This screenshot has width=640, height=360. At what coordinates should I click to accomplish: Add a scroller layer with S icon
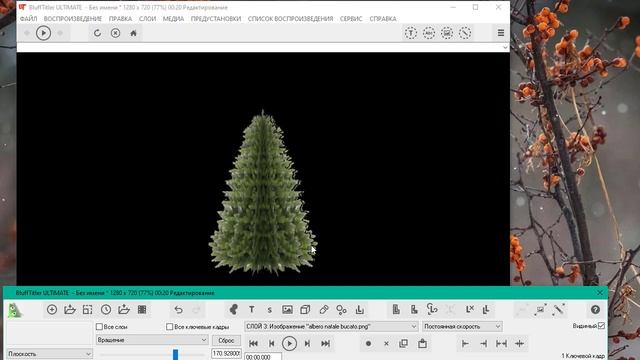pyautogui.click(x=269, y=310)
